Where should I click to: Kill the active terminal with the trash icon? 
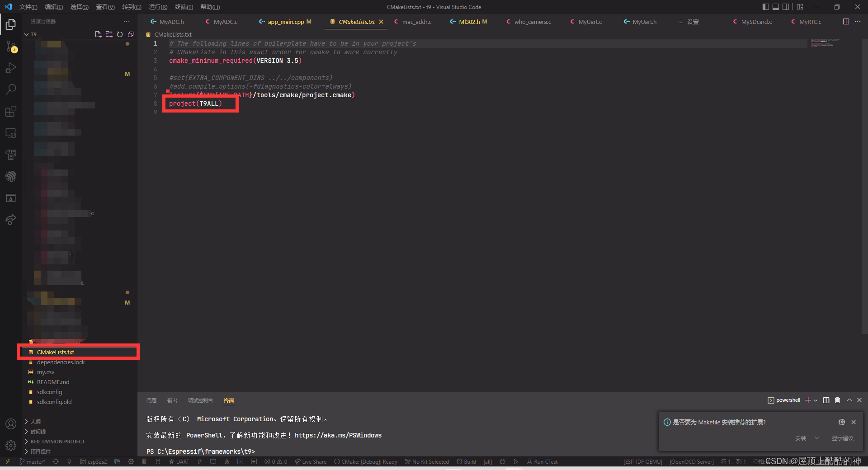tap(837, 400)
